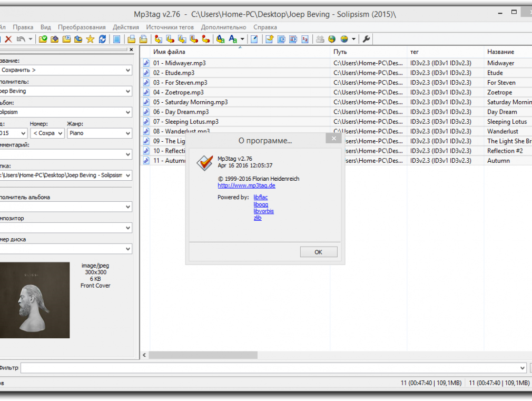Open the http://www.mp3tag.de link
The image size is (532, 401).
(247, 185)
